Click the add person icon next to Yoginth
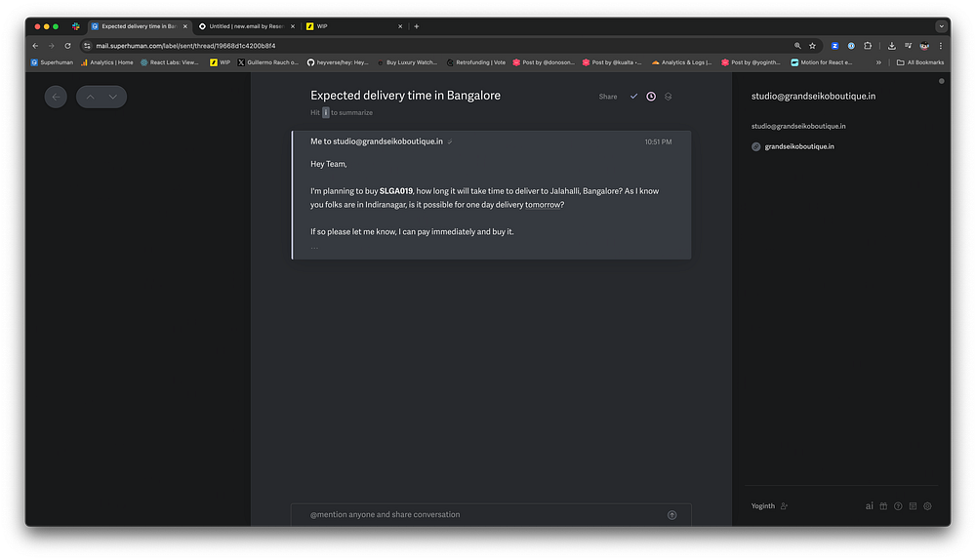This screenshot has width=976, height=560. [x=785, y=506]
